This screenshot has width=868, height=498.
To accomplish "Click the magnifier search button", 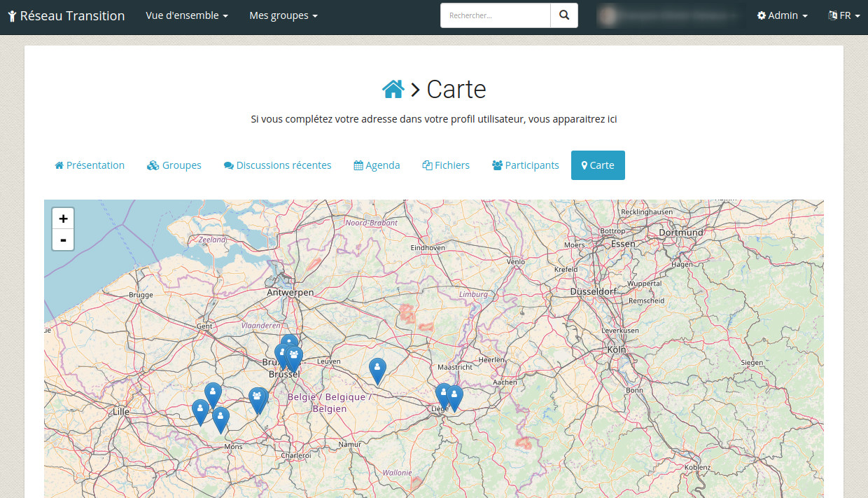I will pyautogui.click(x=564, y=15).
